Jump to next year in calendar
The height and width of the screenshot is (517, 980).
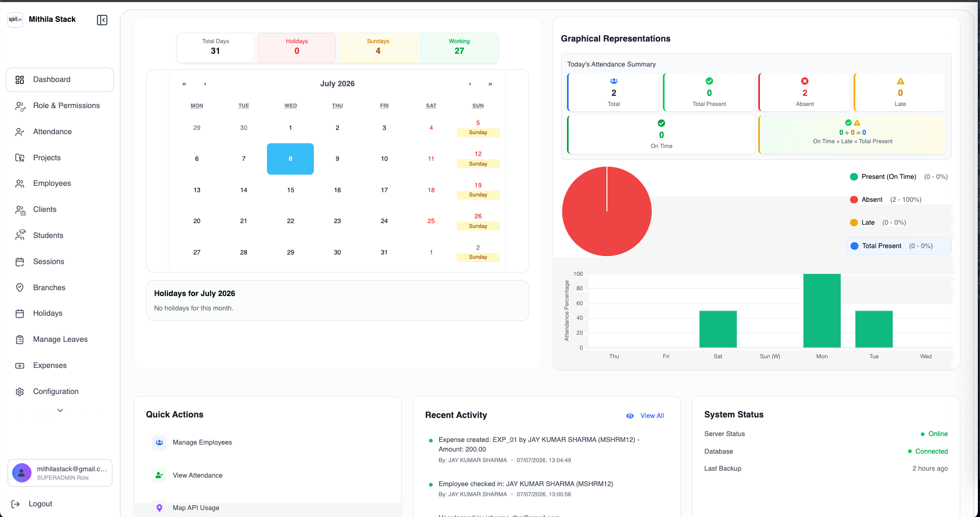(490, 84)
